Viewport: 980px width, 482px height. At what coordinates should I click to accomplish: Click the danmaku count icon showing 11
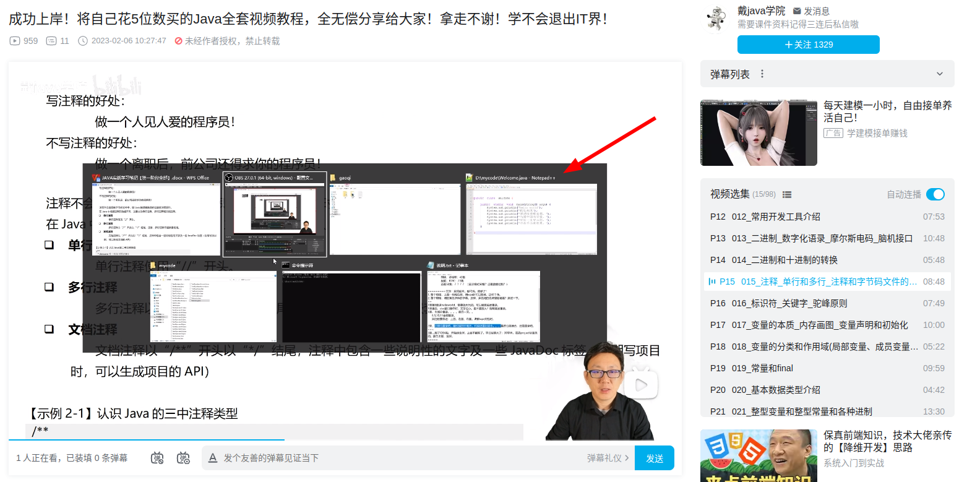click(x=52, y=41)
